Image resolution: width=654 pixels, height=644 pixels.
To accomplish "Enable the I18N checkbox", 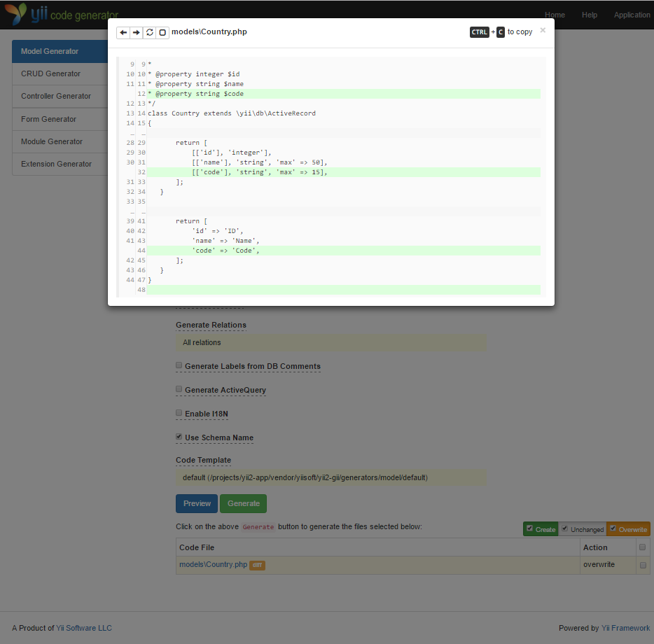I will click(x=179, y=413).
